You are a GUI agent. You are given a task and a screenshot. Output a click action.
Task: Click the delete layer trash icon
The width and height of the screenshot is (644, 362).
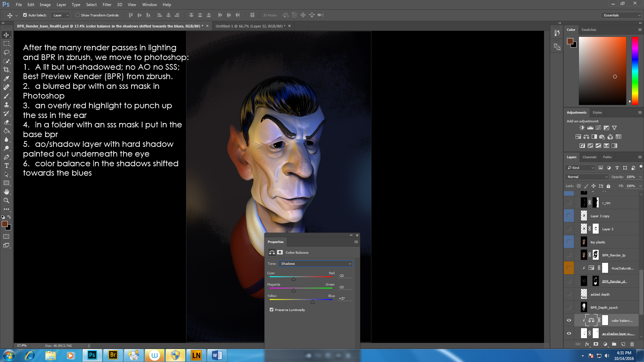tap(632, 344)
